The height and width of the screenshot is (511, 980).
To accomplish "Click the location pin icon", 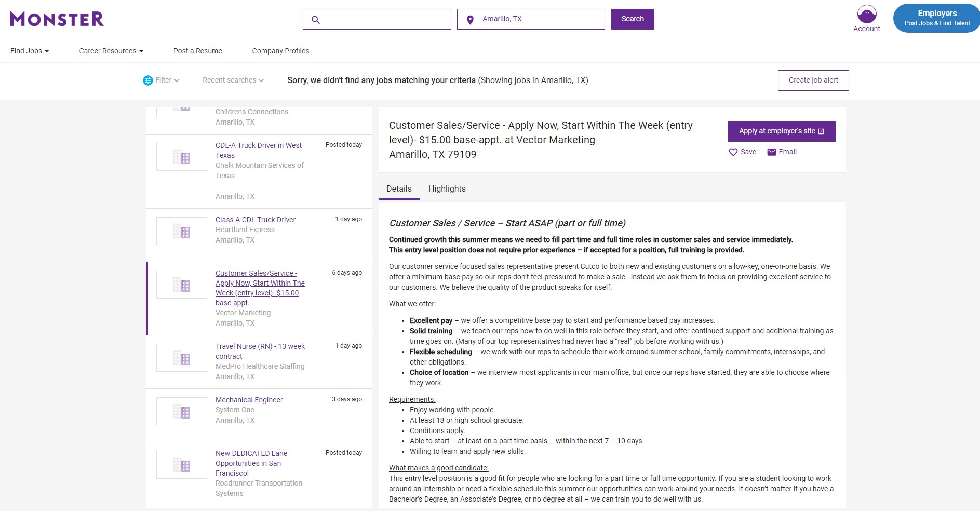I will click(470, 20).
